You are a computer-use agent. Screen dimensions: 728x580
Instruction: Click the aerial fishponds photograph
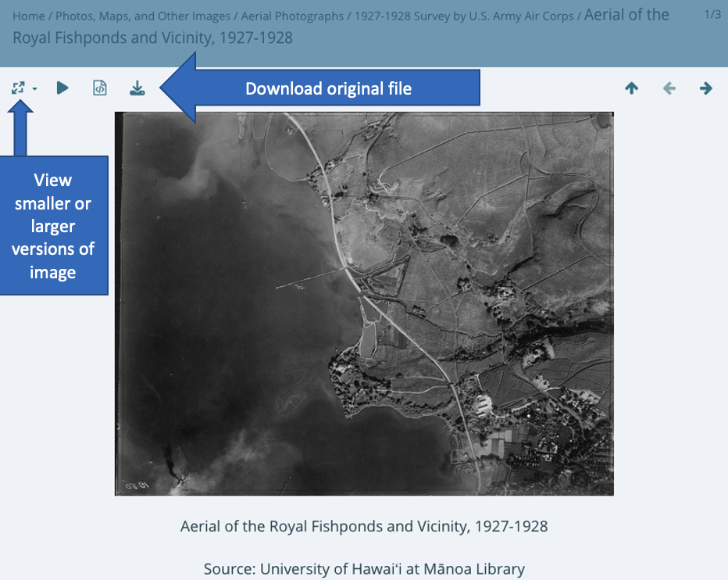(364, 303)
